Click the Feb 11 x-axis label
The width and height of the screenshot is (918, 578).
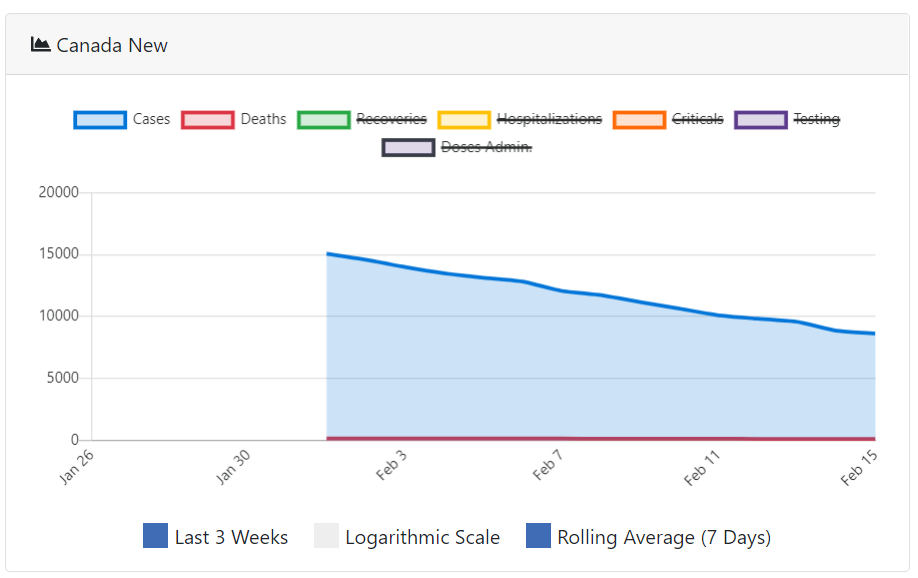702,467
